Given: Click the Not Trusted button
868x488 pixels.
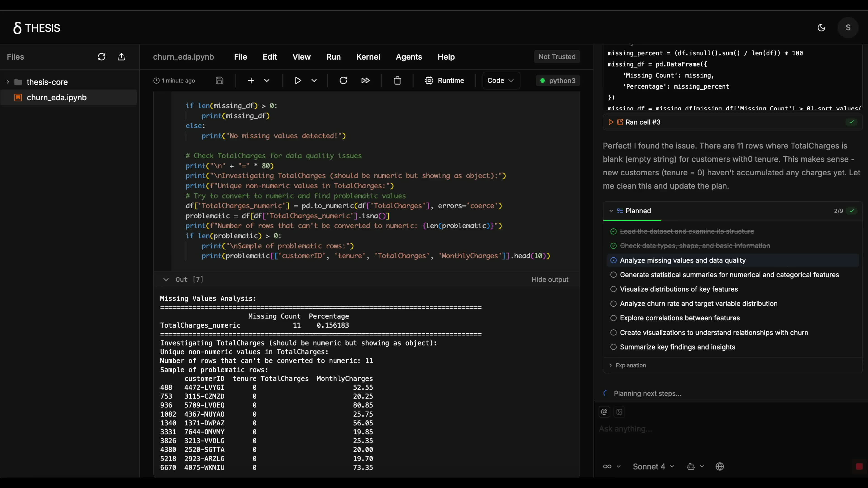Looking at the screenshot, I should [557, 56].
